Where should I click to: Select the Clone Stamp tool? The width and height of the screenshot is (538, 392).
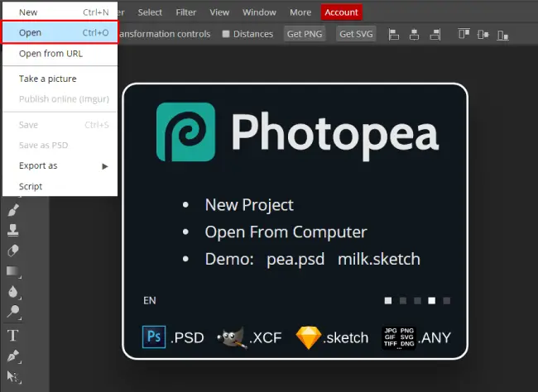[13, 230]
